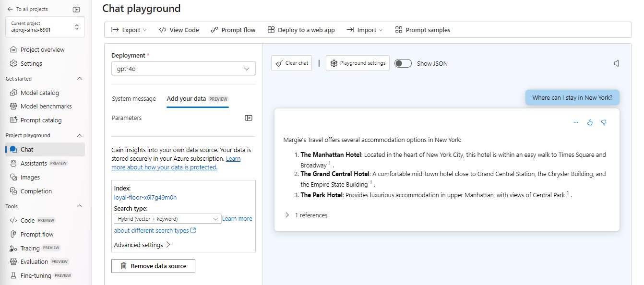This screenshot has height=285, width=644.
Task: Collapse the left navigation sidebar icon
Action: (76, 9)
